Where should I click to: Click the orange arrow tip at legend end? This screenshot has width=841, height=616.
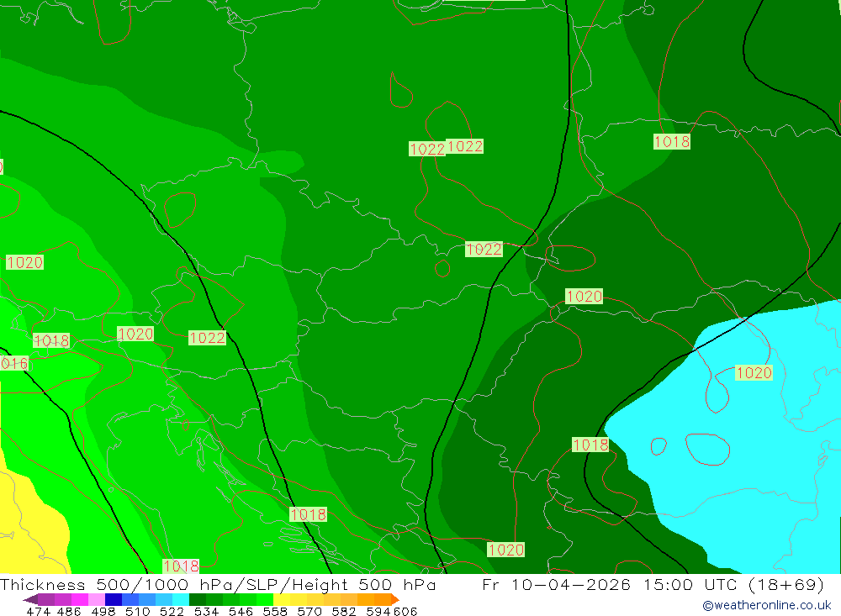[x=395, y=599]
